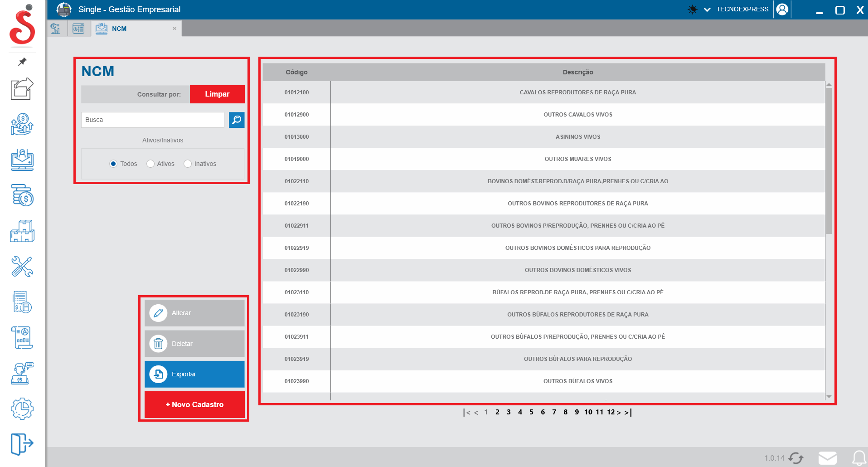Click scrollbar down arrow in NCM table

(x=829, y=397)
